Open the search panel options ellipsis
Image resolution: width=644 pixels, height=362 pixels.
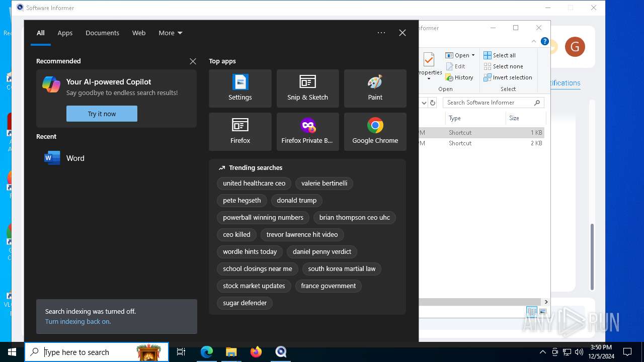point(381,33)
